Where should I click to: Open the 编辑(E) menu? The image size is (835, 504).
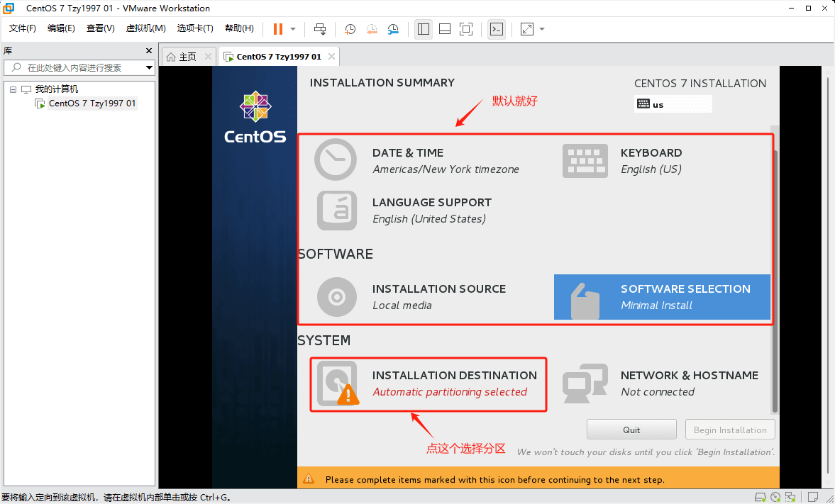pyautogui.click(x=61, y=28)
